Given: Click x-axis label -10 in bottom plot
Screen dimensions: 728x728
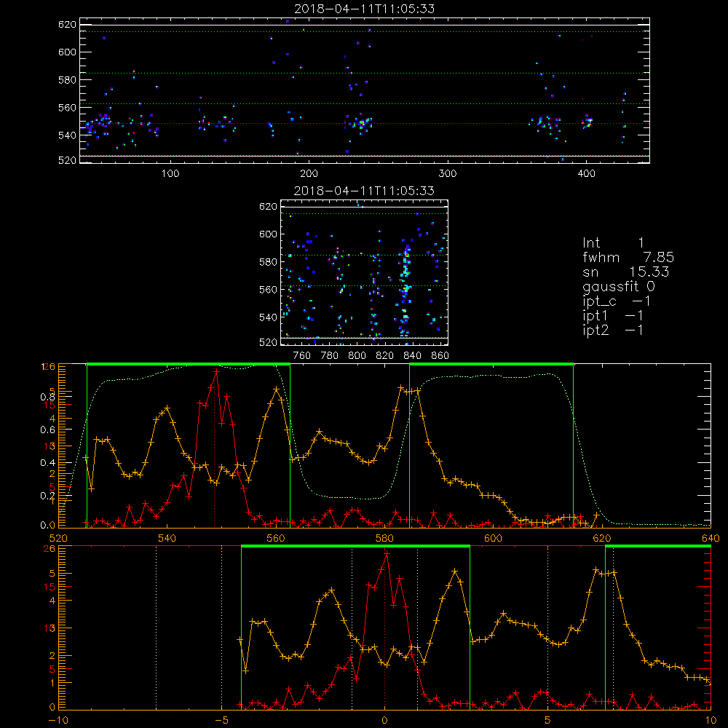Looking at the screenshot, I should coord(57,720).
